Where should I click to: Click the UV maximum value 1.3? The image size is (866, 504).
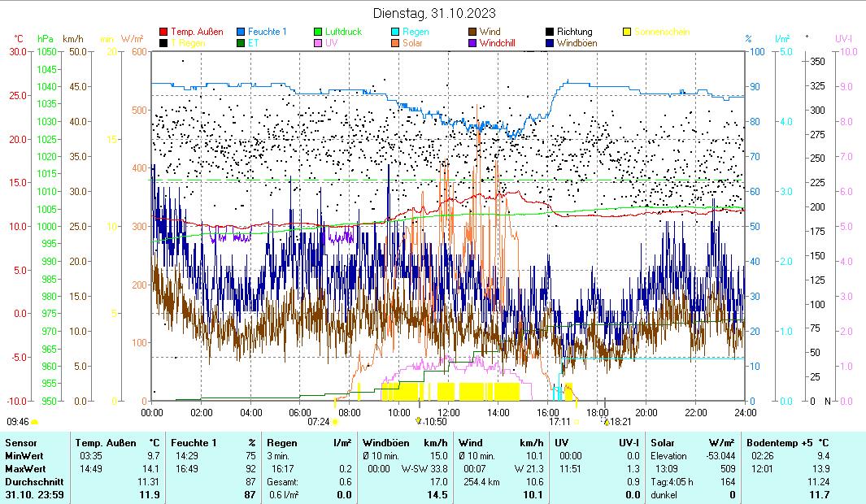coord(633,469)
